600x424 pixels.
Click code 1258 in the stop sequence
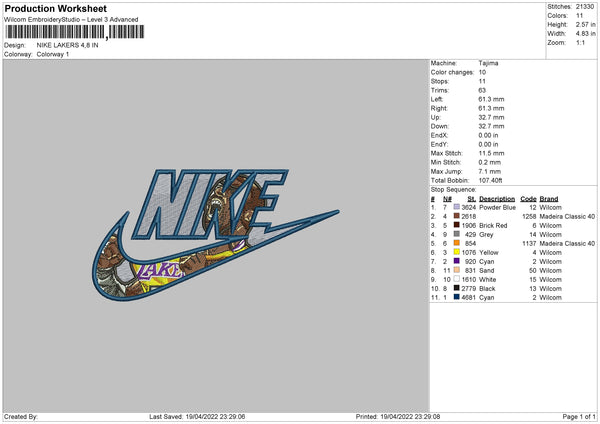529,217
